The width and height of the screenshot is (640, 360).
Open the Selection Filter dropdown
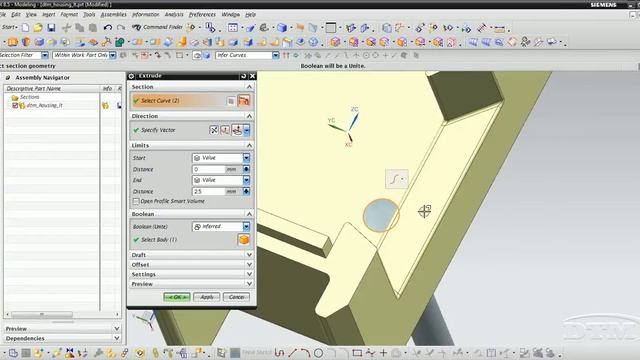point(45,55)
